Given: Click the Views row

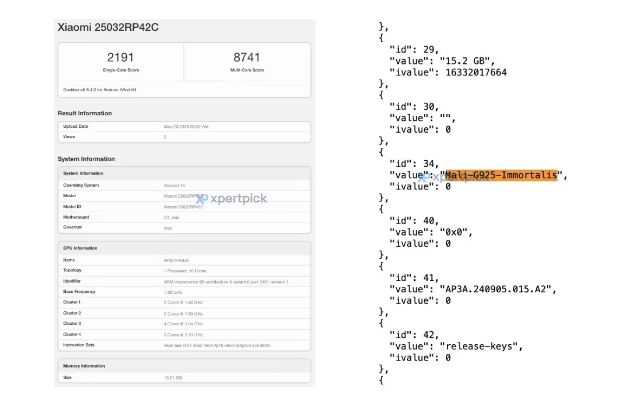Looking at the screenshot, I should [184, 137].
